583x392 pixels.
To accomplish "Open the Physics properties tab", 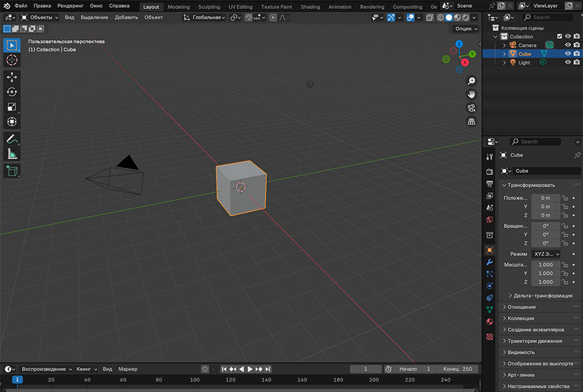I will pyautogui.click(x=490, y=286).
